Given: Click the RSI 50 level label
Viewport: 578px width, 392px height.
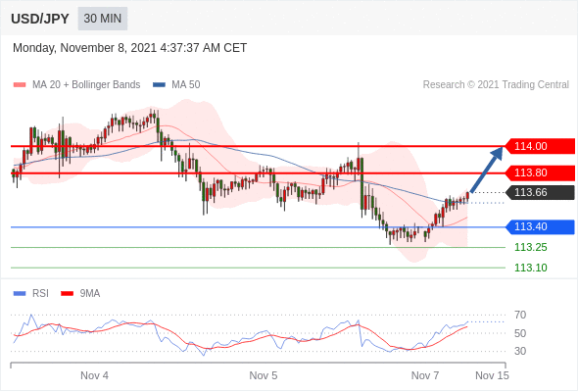Looking at the screenshot, I should pyautogui.click(x=520, y=333).
